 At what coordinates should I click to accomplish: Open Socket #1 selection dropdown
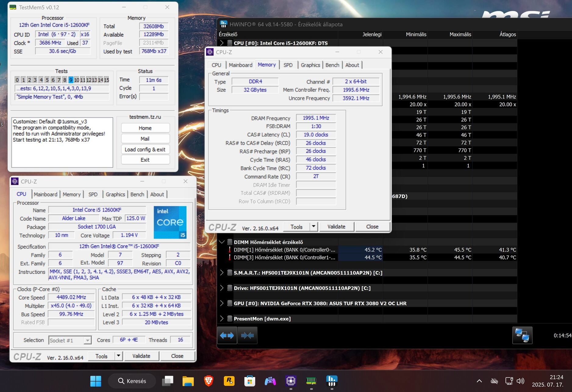pos(88,340)
